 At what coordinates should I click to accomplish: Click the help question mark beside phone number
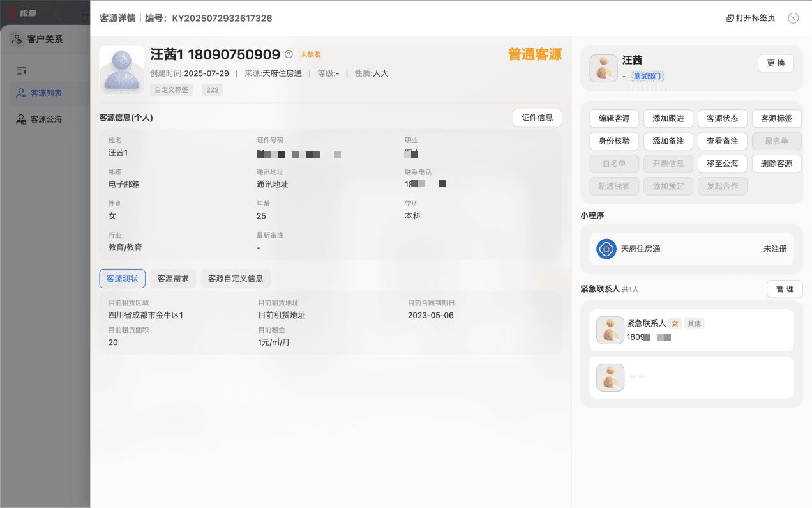289,54
